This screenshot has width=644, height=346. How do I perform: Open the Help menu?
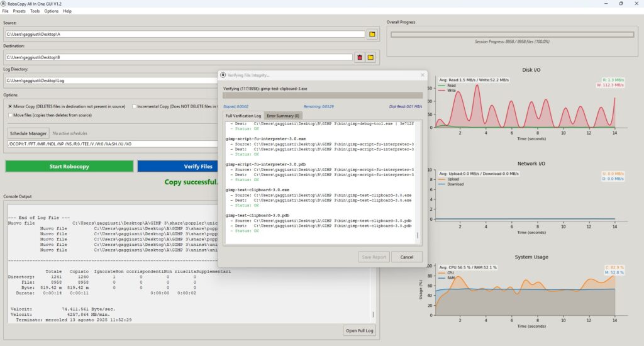click(x=67, y=11)
